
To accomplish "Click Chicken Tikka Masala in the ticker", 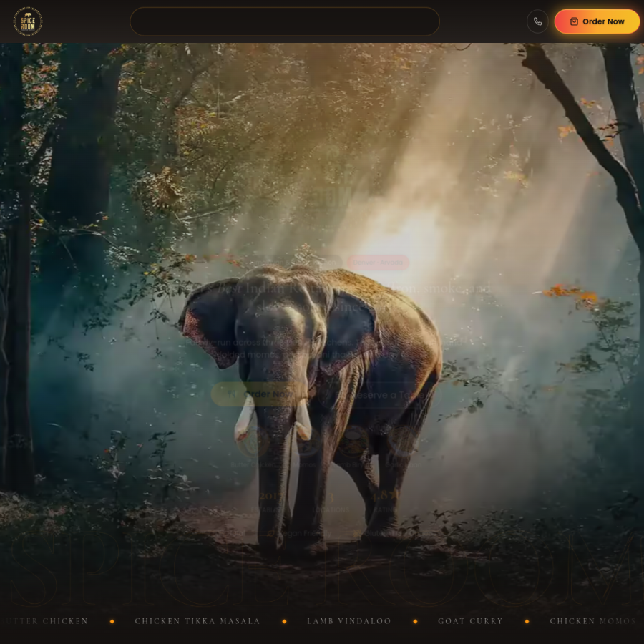I will coord(197,621).
